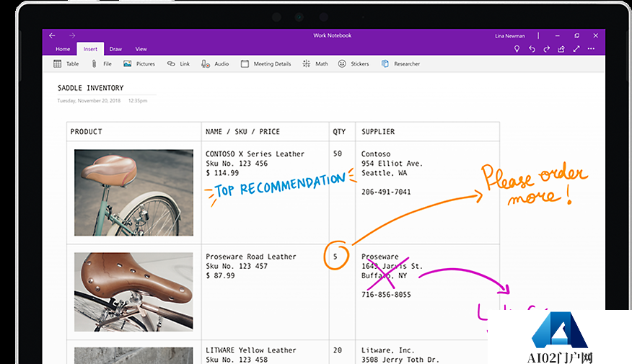Click the circled quantity 5 cell

(x=335, y=257)
